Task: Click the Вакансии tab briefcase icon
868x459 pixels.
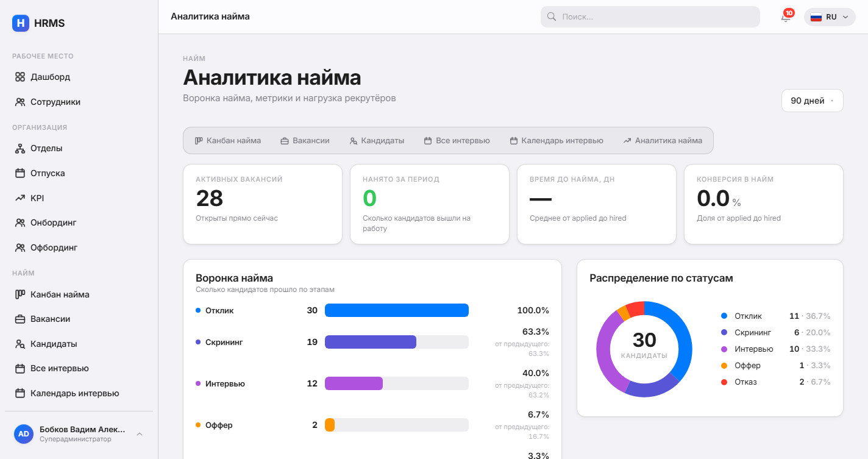Action: pos(285,141)
